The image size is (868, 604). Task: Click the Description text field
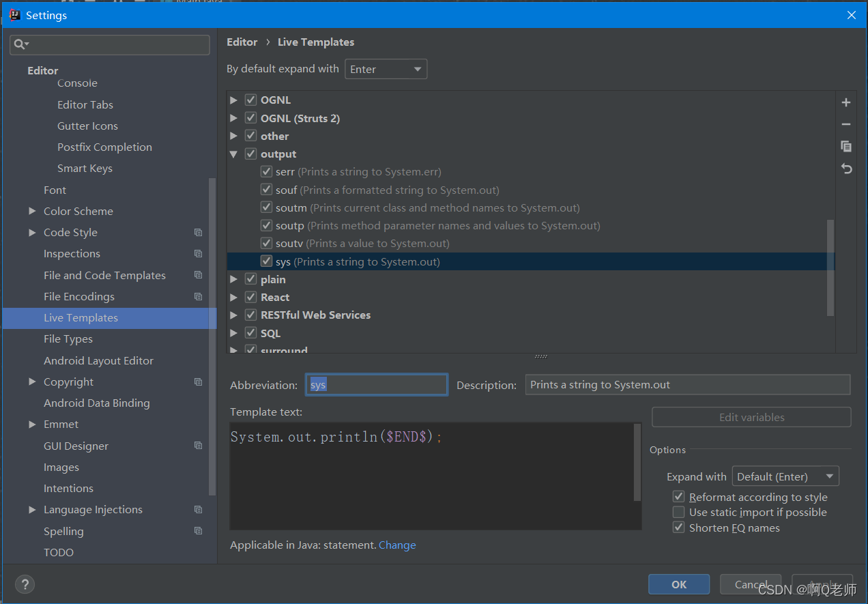[x=688, y=385]
